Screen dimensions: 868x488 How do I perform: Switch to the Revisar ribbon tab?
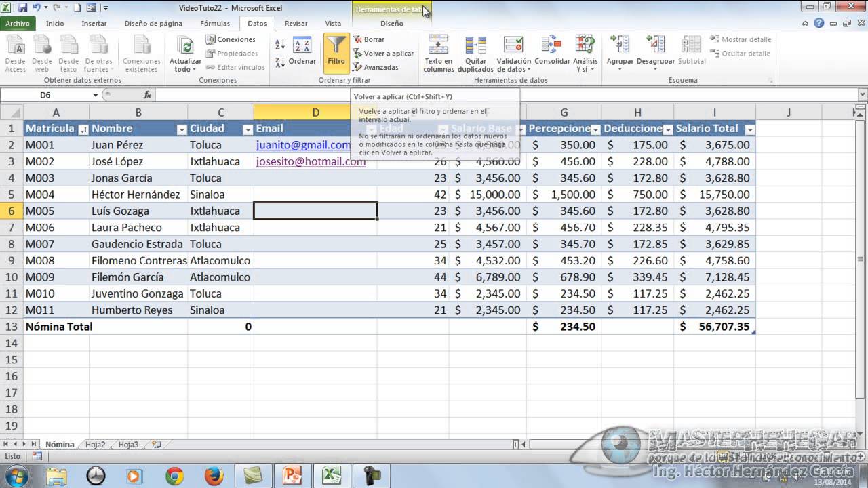coord(296,23)
